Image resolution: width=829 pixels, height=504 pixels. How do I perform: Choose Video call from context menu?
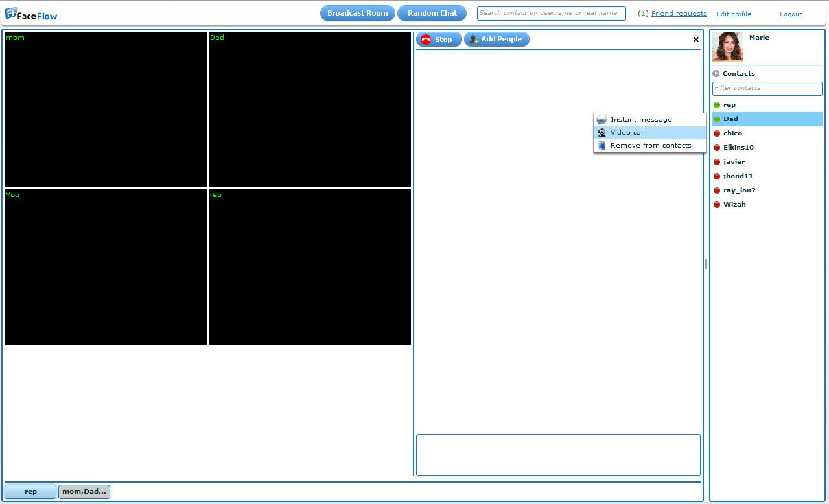click(x=649, y=132)
